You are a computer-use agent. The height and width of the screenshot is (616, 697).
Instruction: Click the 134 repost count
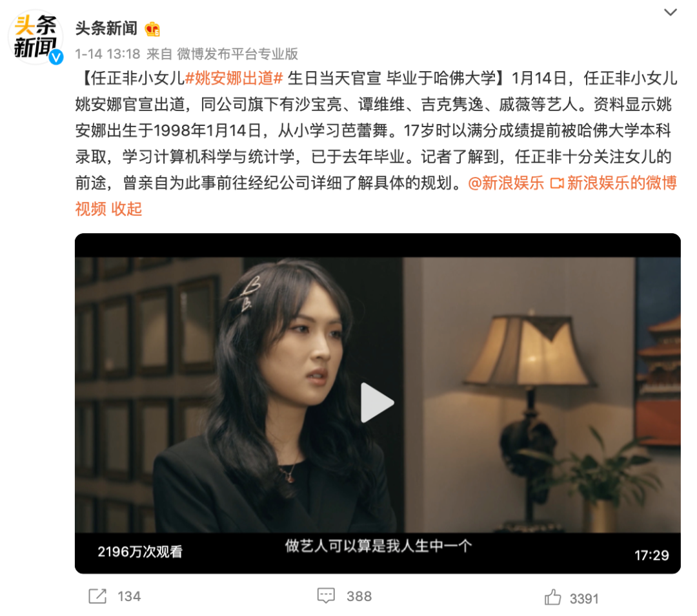(129, 597)
